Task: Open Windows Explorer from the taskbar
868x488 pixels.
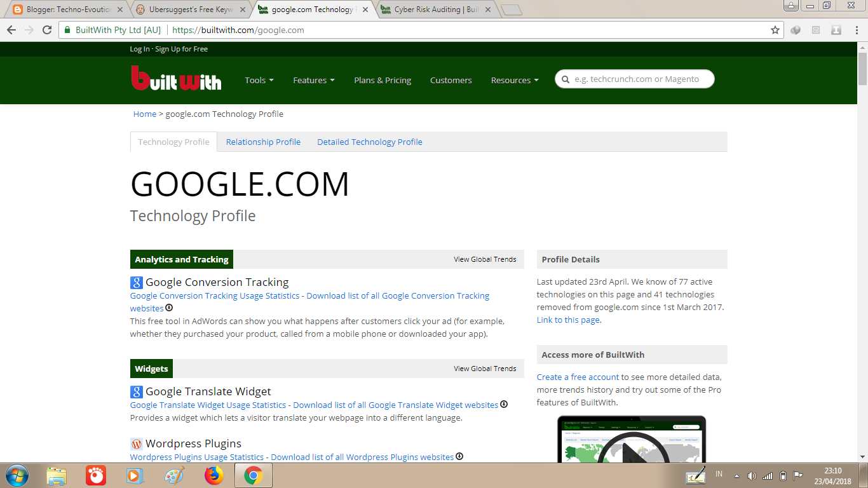Action: pyautogui.click(x=57, y=475)
